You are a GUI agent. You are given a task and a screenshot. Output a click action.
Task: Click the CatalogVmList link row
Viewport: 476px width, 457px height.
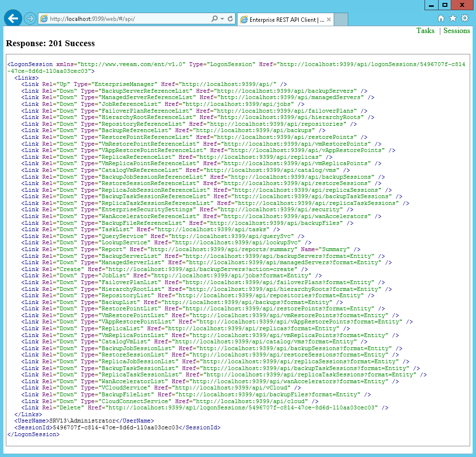click(x=194, y=342)
